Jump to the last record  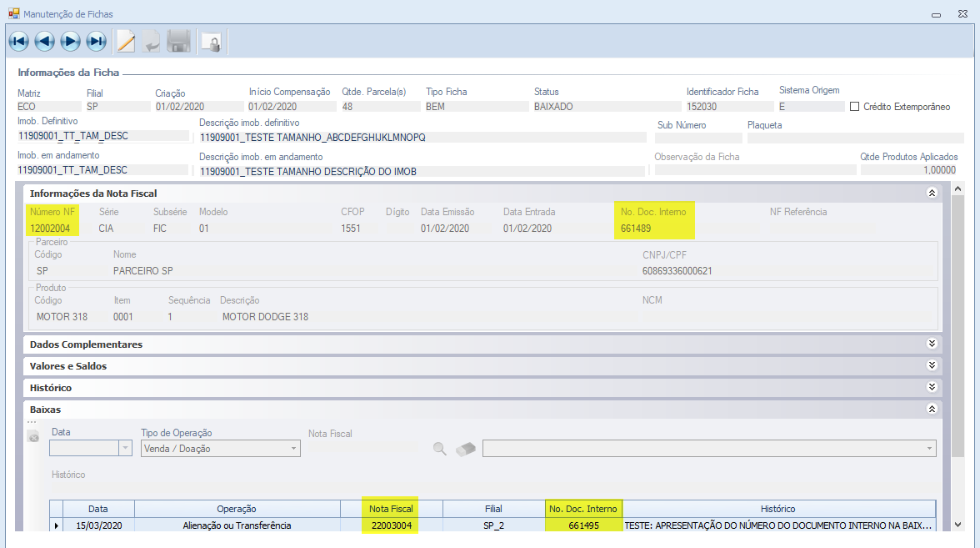pos(97,41)
